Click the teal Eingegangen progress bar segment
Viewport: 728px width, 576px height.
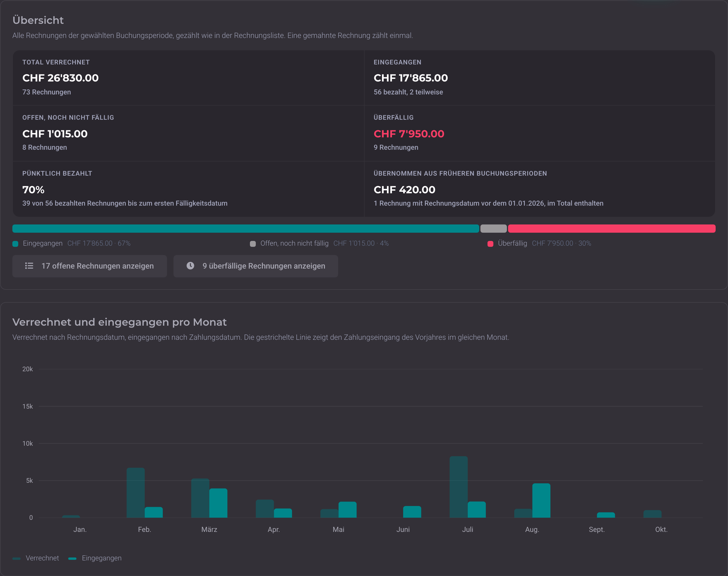click(246, 229)
